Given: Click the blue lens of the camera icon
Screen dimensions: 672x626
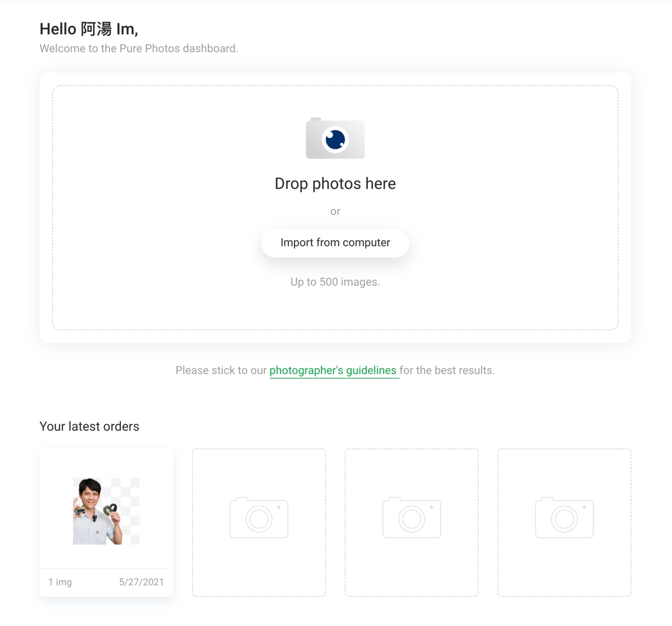Looking at the screenshot, I should (335, 139).
